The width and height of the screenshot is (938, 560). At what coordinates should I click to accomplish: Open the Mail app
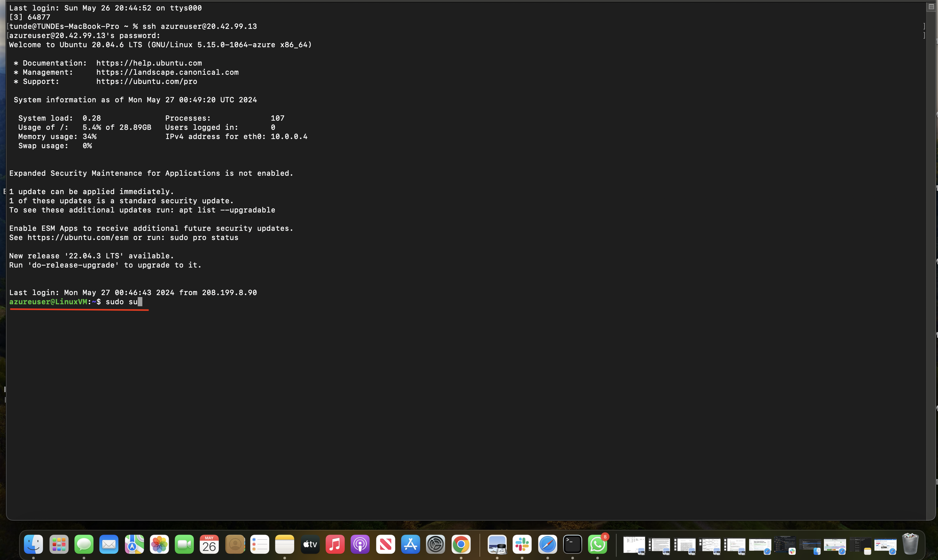pyautogui.click(x=109, y=545)
